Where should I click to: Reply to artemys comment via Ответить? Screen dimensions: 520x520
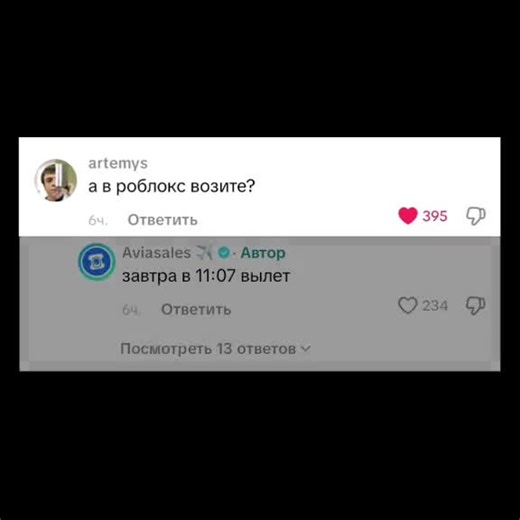point(163,220)
